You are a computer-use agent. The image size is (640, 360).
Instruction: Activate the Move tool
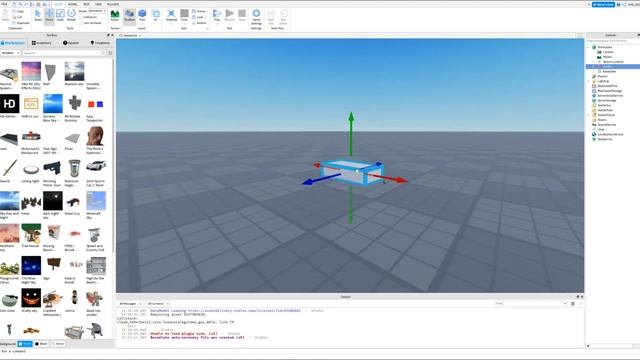click(x=49, y=15)
